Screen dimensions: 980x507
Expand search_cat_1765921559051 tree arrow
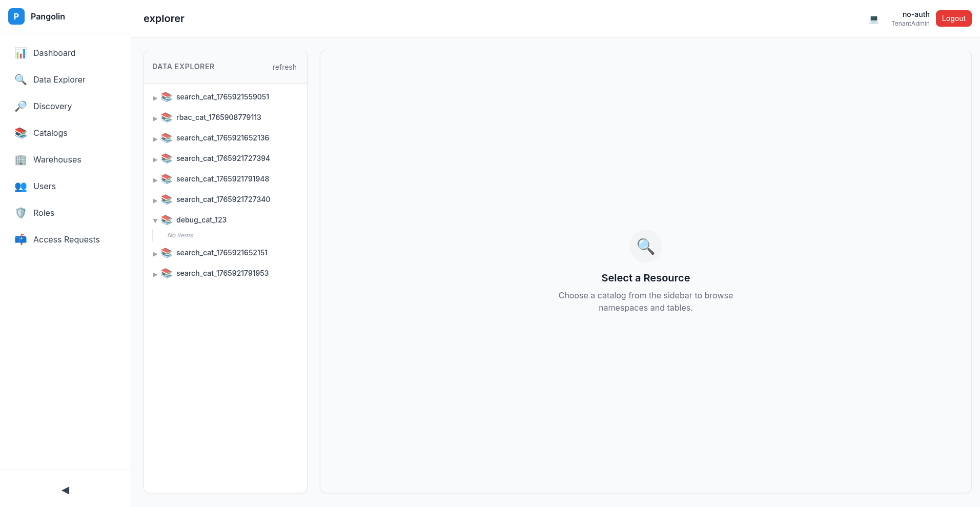(155, 98)
